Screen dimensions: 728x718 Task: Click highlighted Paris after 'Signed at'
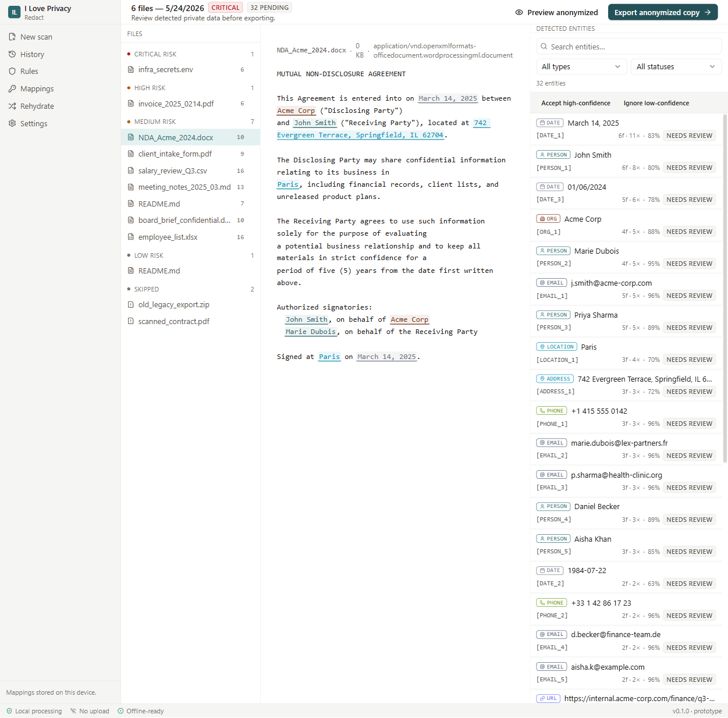coord(329,357)
